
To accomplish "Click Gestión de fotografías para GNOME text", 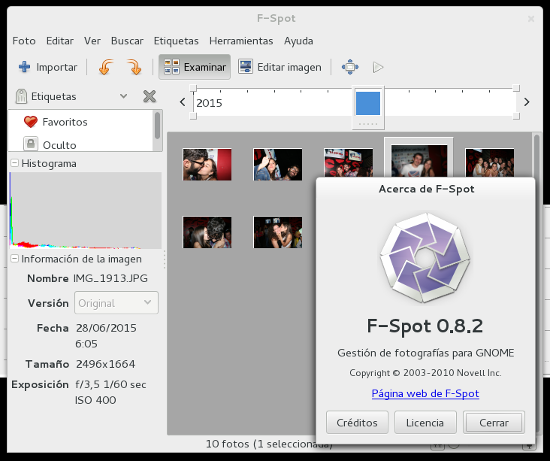I will point(425,353).
